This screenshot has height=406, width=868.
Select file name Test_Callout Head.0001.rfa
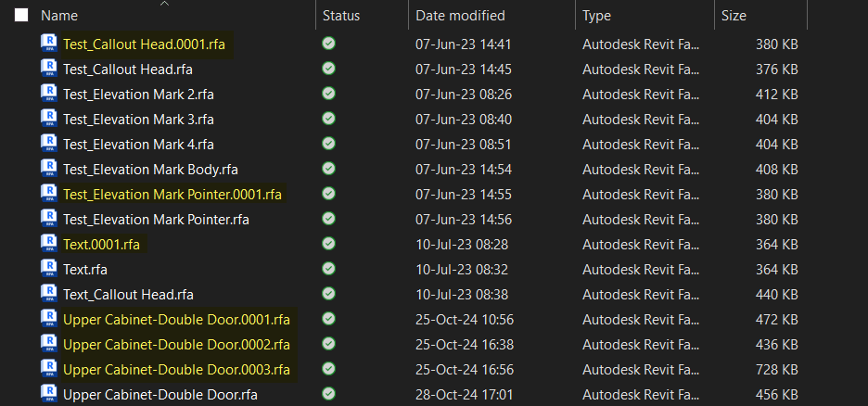point(145,44)
